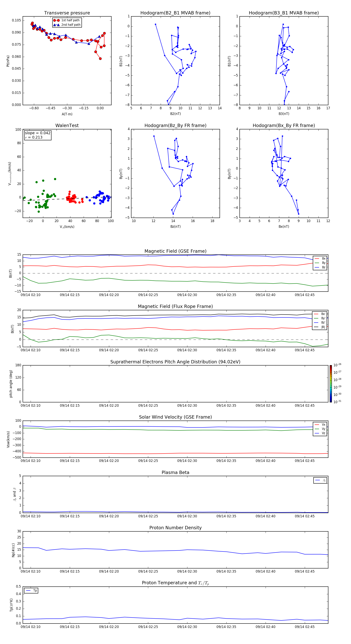Click the 'slope = 0.042' annotation
The height and width of the screenshot is (644, 351).
pos(37,133)
